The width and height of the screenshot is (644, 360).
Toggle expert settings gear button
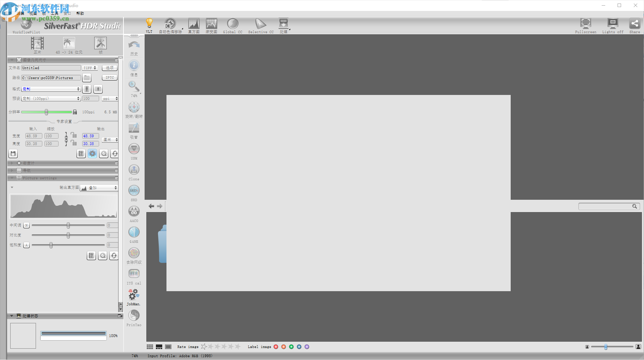tap(92, 154)
